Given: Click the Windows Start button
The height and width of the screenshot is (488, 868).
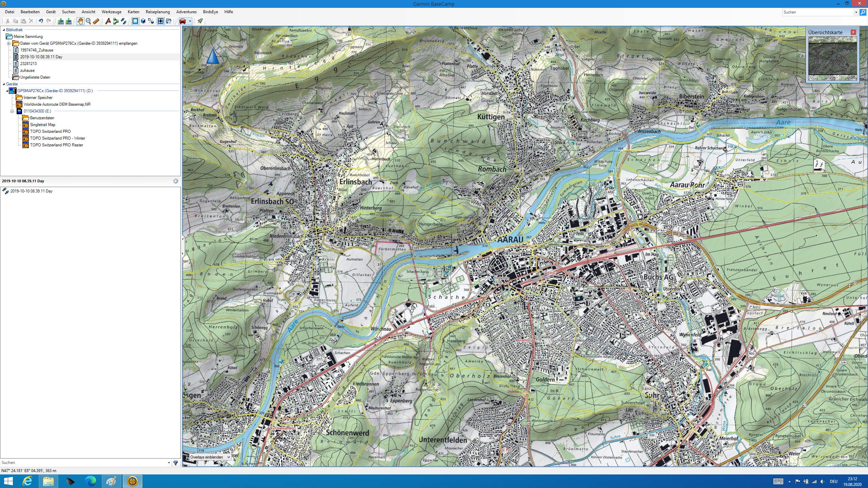Looking at the screenshot, I should 8,481.
